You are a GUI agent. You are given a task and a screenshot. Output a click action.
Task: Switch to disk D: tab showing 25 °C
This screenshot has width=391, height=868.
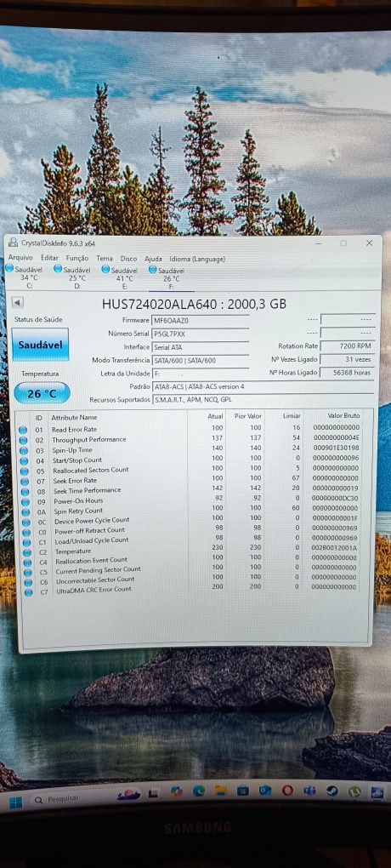(x=74, y=278)
